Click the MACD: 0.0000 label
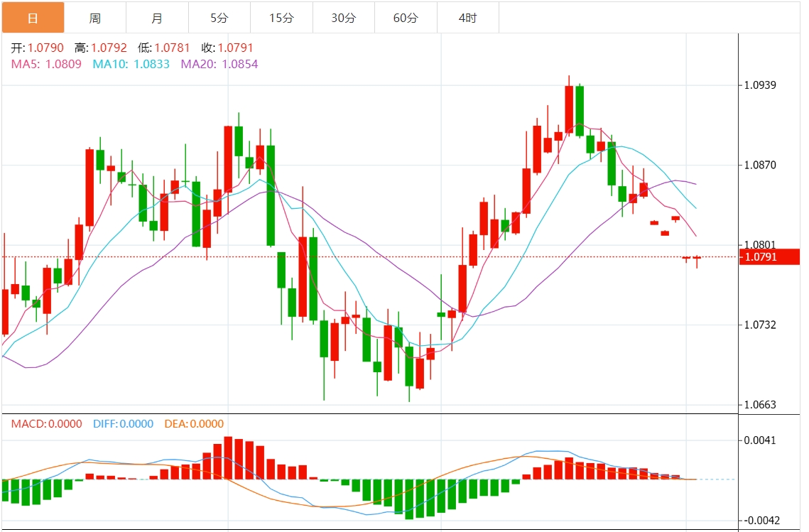809x532 pixels. (46, 424)
